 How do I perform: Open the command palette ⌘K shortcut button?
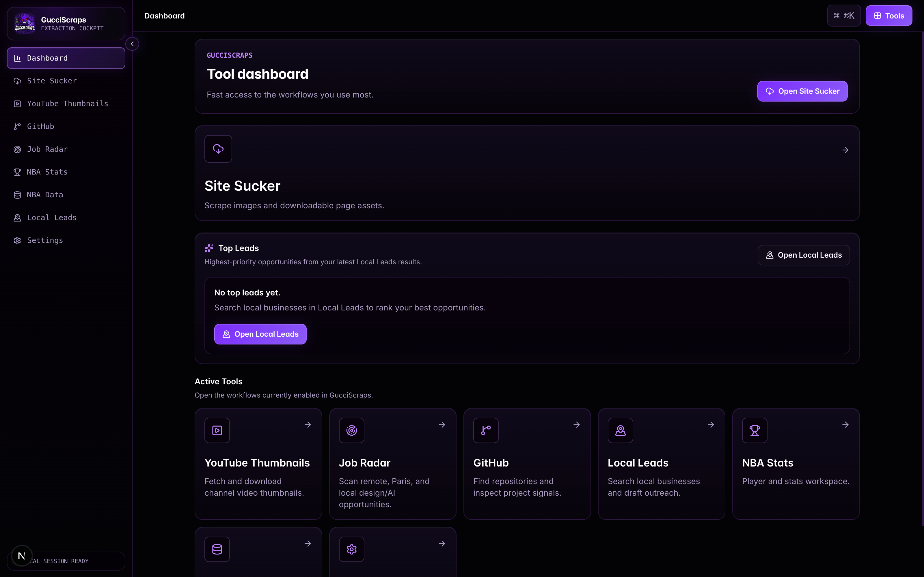coord(844,16)
